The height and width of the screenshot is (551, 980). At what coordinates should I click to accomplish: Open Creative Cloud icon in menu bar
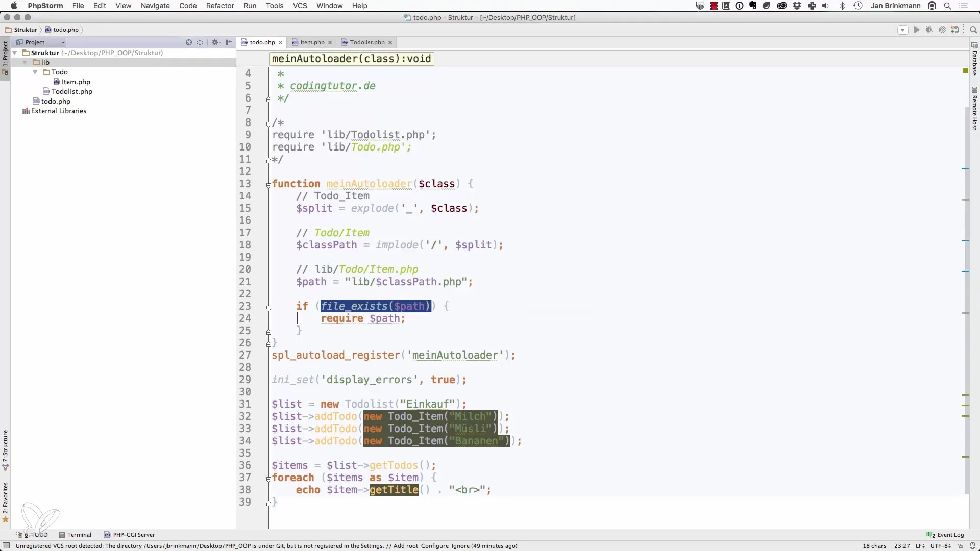[781, 6]
